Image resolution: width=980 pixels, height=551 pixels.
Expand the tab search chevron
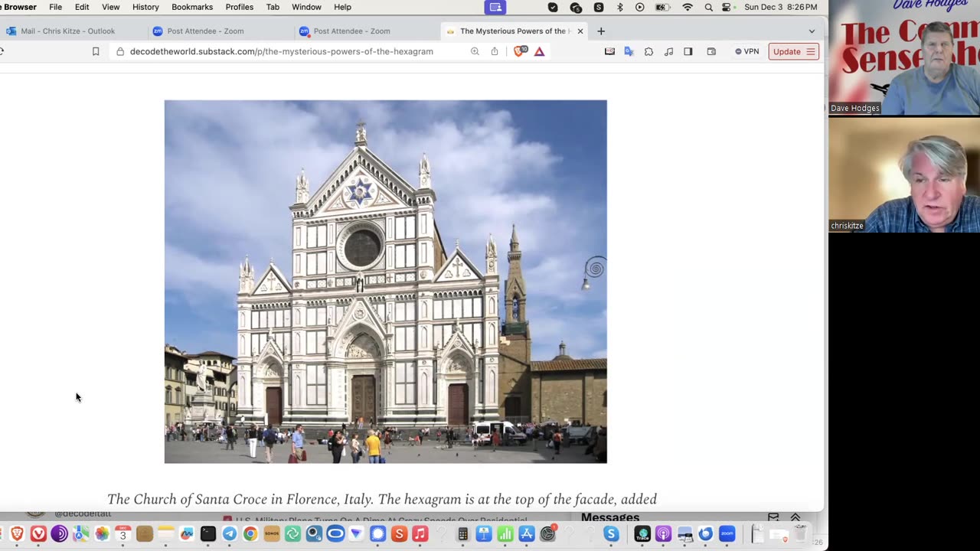(x=812, y=31)
